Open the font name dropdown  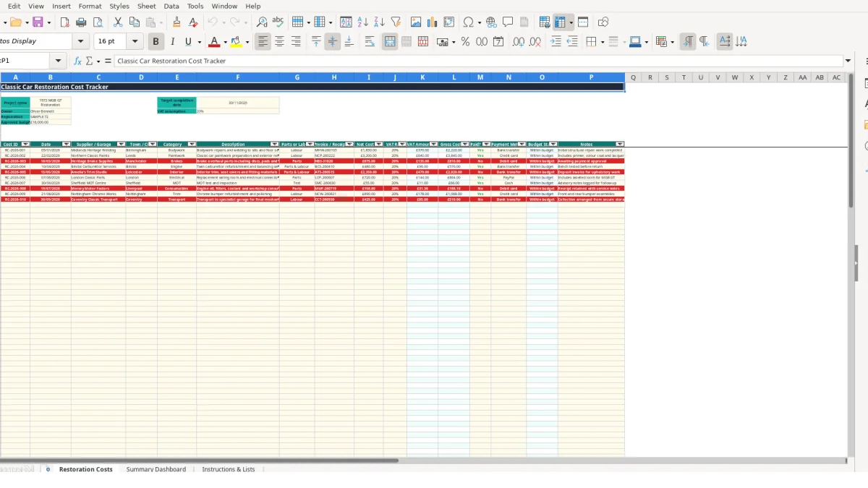(x=81, y=42)
